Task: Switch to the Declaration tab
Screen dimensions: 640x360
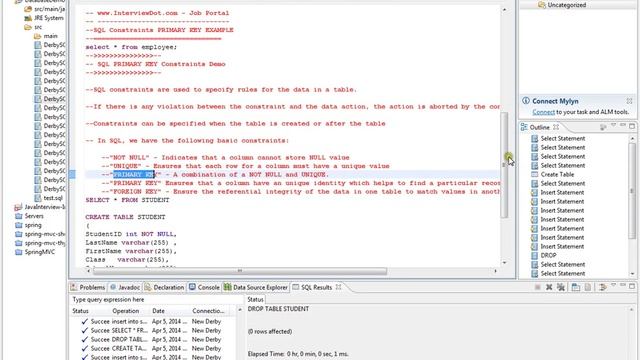Action: tap(164, 287)
